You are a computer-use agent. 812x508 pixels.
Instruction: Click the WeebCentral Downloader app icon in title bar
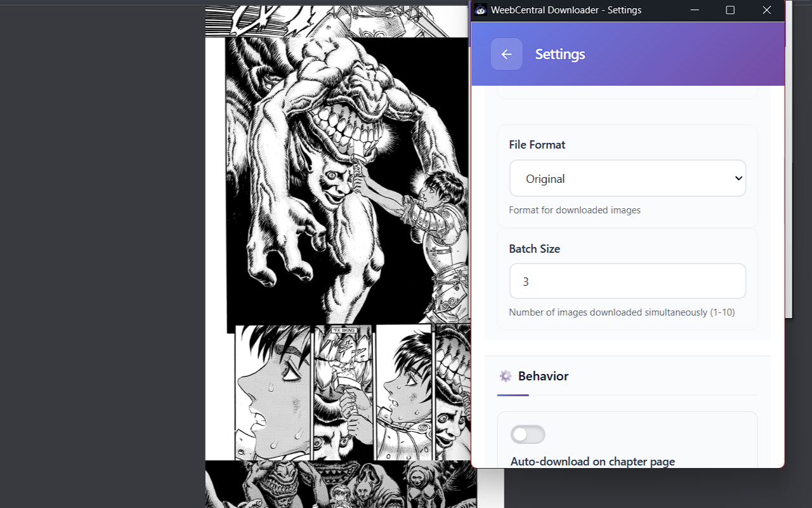point(481,10)
